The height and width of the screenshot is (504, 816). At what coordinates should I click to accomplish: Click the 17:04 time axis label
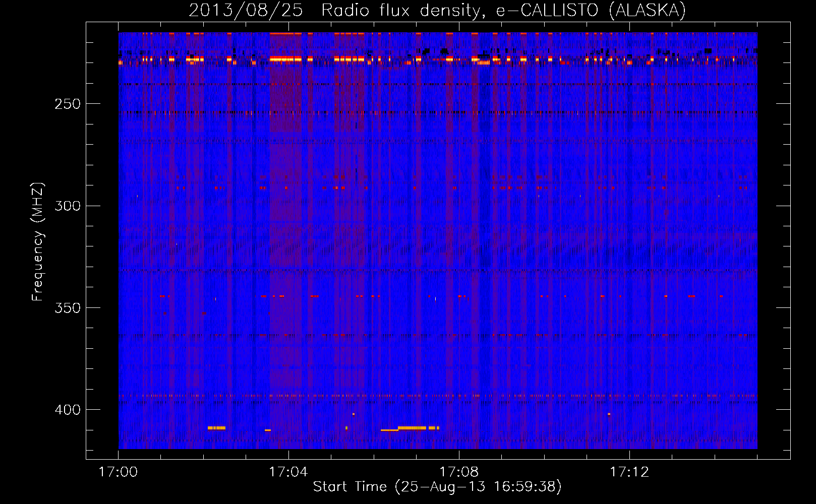(288, 472)
